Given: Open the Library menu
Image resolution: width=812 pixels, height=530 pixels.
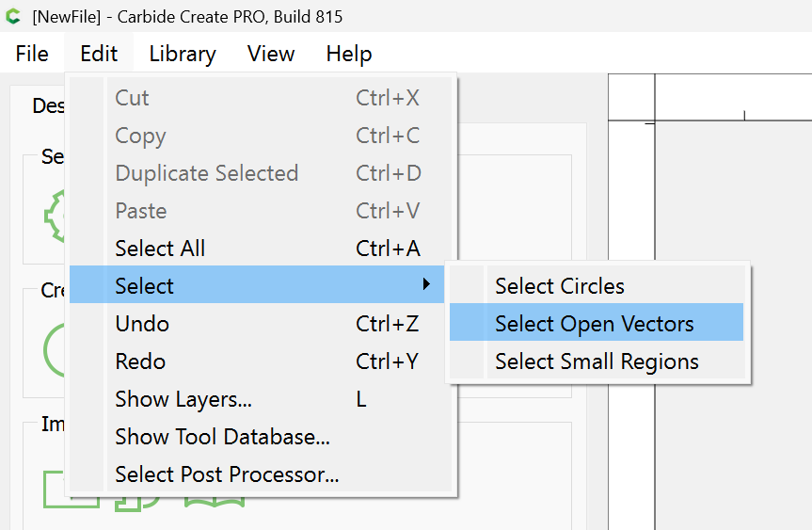Looking at the screenshot, I should pyautogui.click(x=183, y=54).
